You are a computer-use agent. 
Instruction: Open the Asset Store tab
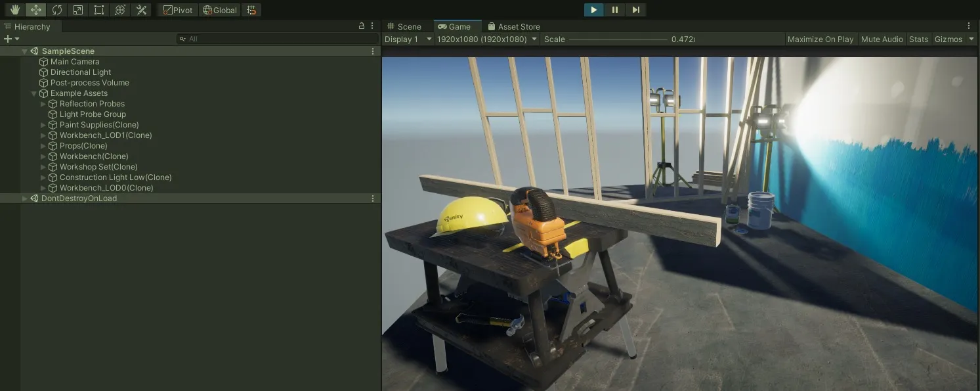[513, 27]
